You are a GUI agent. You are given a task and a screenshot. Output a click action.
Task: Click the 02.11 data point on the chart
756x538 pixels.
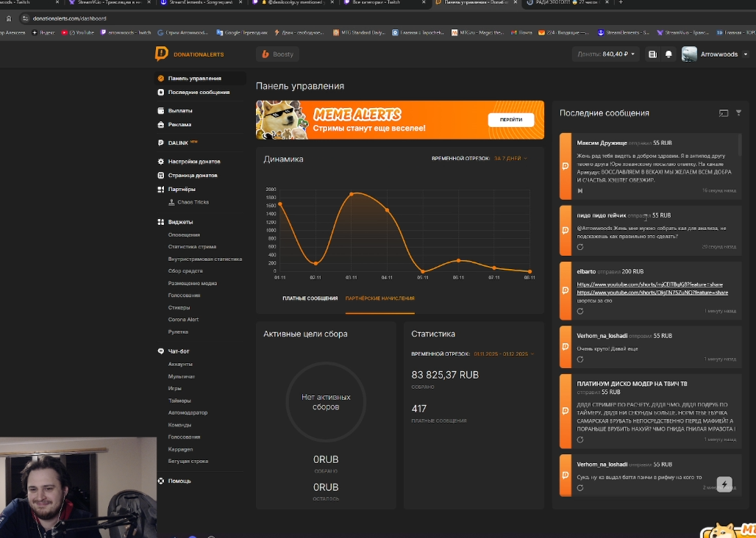tap(315, 263)
